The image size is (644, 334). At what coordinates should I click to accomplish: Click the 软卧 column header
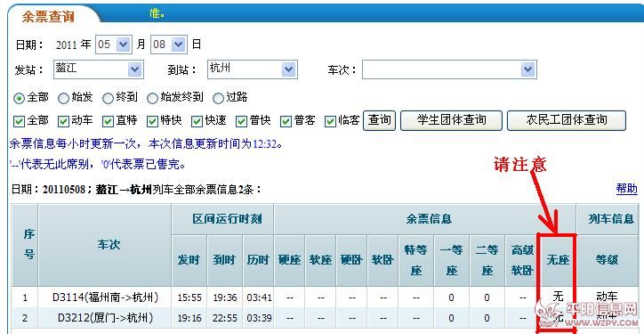click(x=382, y=260)
